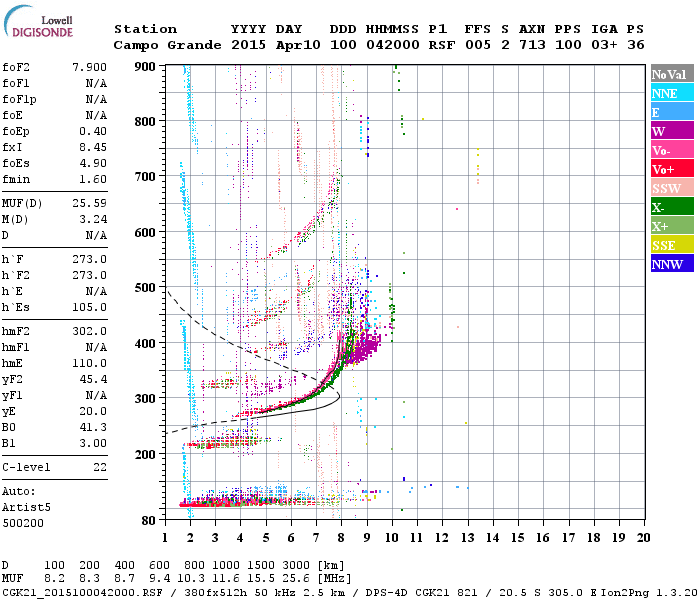700x600 pixels.
Task: Click the MUF(D) value 25.59
Action: point(89,203)
